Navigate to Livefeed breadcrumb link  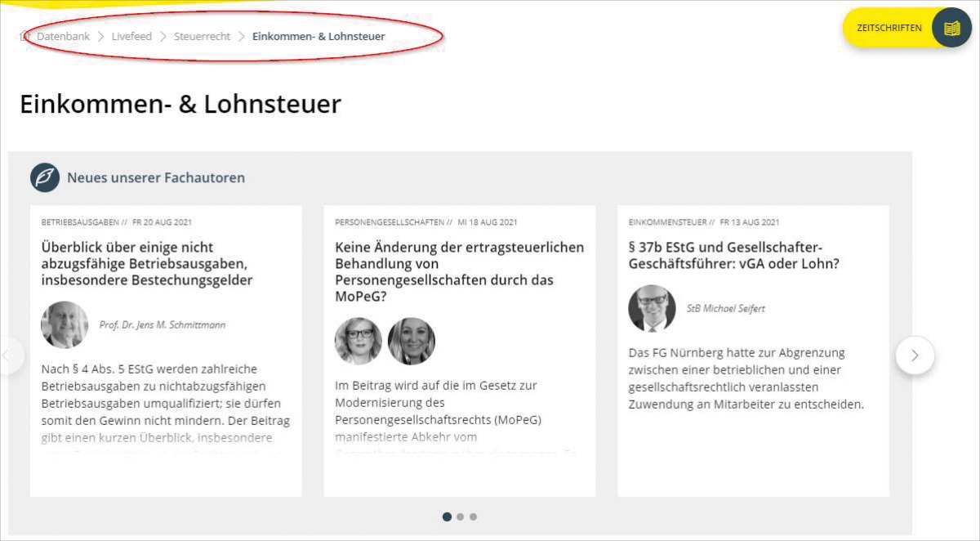tap(131, 37)
